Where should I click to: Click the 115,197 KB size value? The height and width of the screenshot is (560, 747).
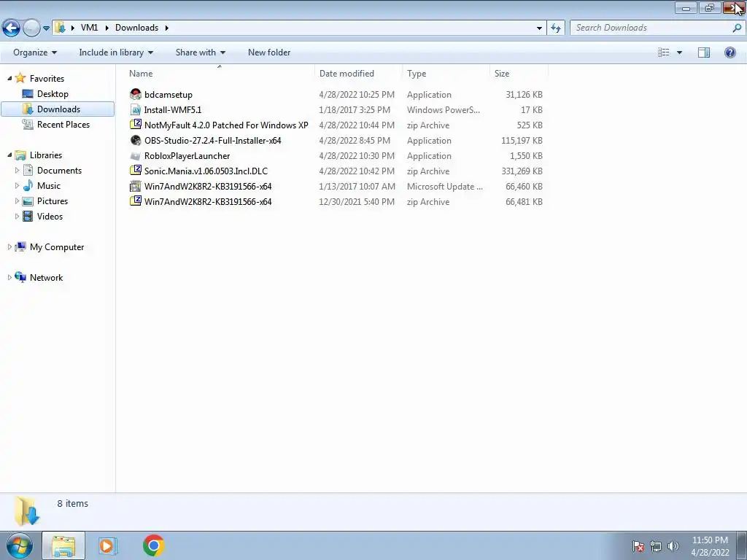[522, 141]
